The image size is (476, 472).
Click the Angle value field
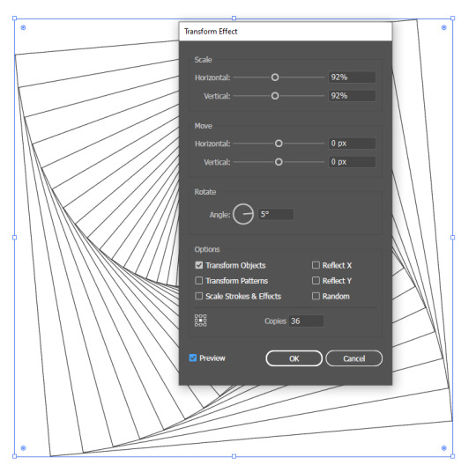coord(276,214)
